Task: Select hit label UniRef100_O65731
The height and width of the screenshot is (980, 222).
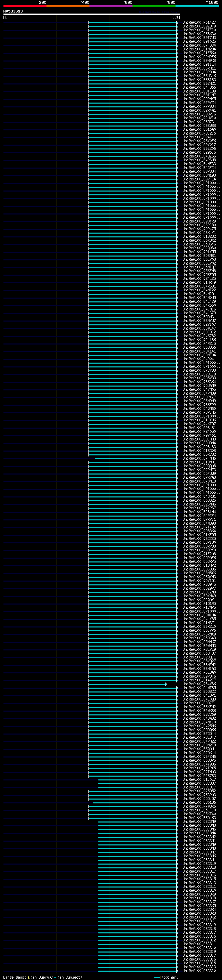Action: pyautogui.click(x=199, y=122)
